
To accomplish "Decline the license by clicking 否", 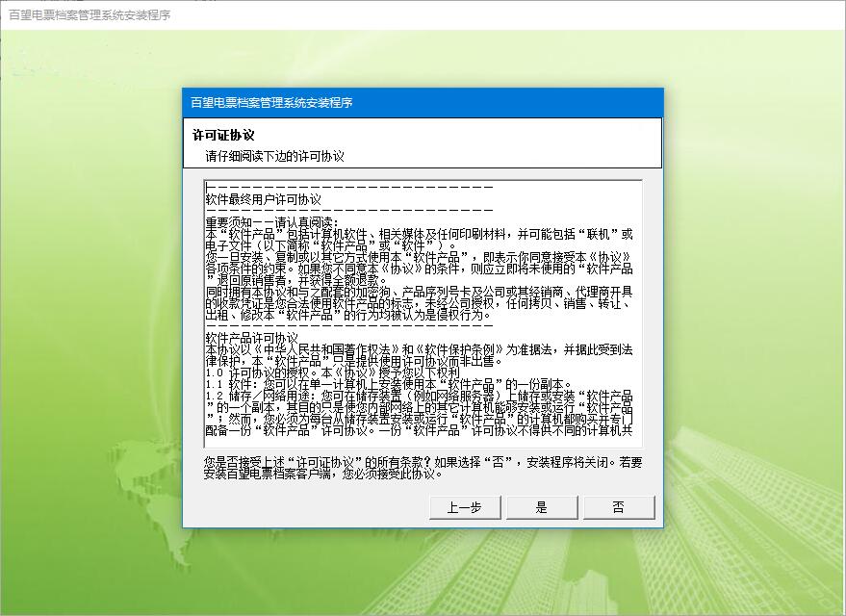I will tap(619, 507).
